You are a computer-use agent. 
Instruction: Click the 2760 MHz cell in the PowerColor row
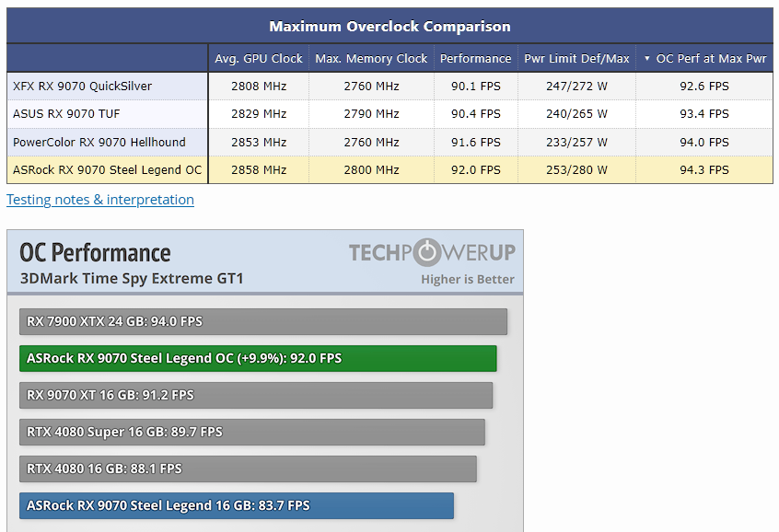(x=371, y=142)
